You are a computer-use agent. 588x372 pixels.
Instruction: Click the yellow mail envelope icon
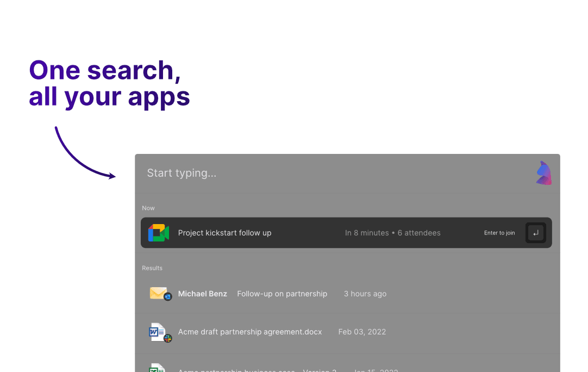pos(158,293)
